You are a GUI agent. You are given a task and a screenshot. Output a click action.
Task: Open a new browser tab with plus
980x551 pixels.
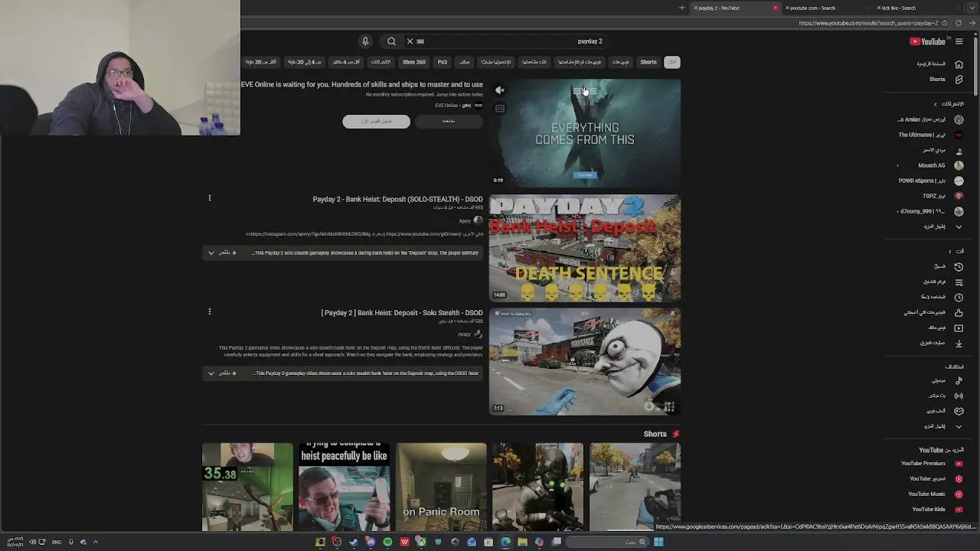(681, 8)
